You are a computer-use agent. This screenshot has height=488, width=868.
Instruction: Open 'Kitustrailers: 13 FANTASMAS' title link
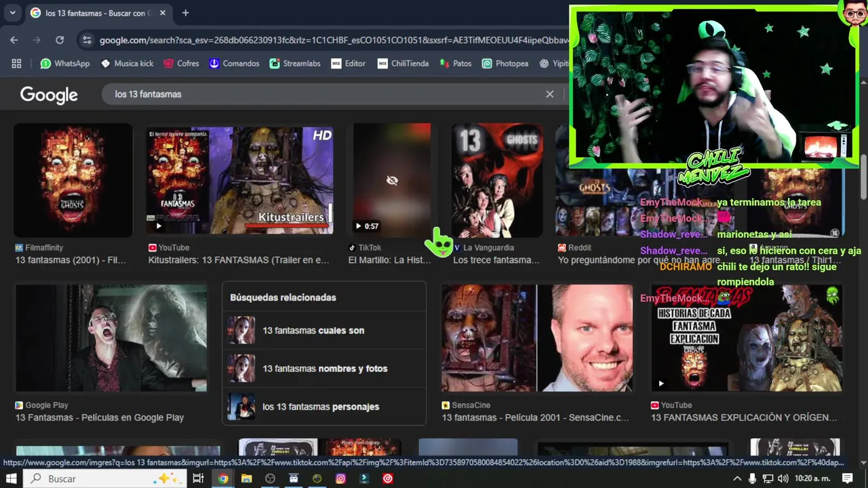click(x=239, y=260)
